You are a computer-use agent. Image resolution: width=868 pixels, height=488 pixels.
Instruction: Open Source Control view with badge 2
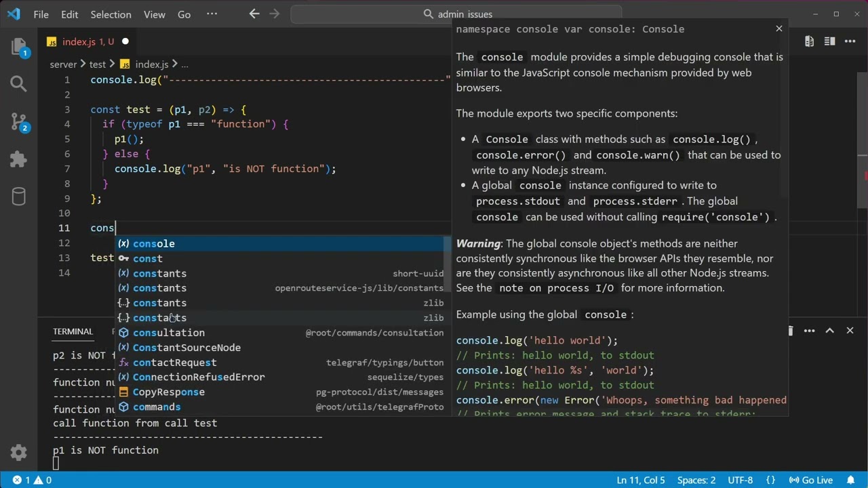(x=19, y=122)
